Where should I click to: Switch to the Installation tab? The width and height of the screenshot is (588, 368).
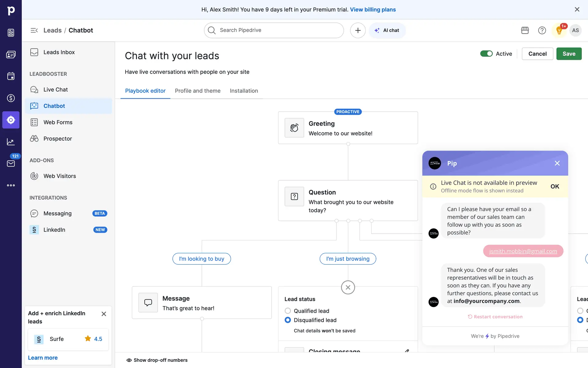[x=244, y=91]
